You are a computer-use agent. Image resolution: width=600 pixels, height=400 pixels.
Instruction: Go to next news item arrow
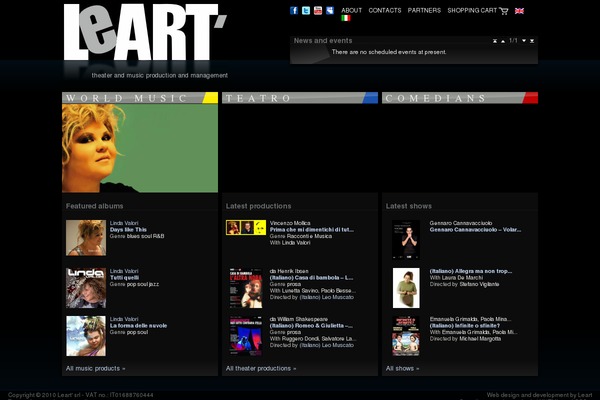pyautogui.click(x=524, y=41)
